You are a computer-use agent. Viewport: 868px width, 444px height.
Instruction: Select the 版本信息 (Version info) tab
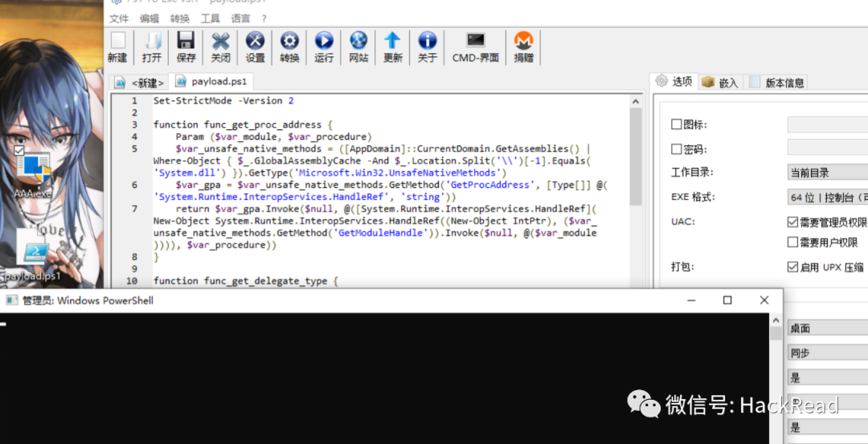click(776, 83)
